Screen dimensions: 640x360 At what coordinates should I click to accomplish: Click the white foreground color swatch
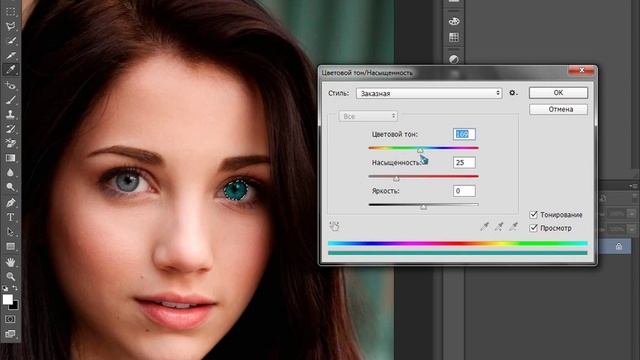(7, 299)
